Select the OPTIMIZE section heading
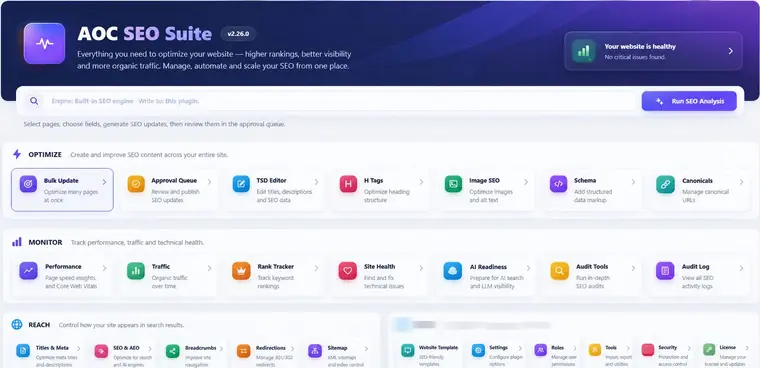The width and height of the screenshot is (760, 368). [x=45, y=155]
